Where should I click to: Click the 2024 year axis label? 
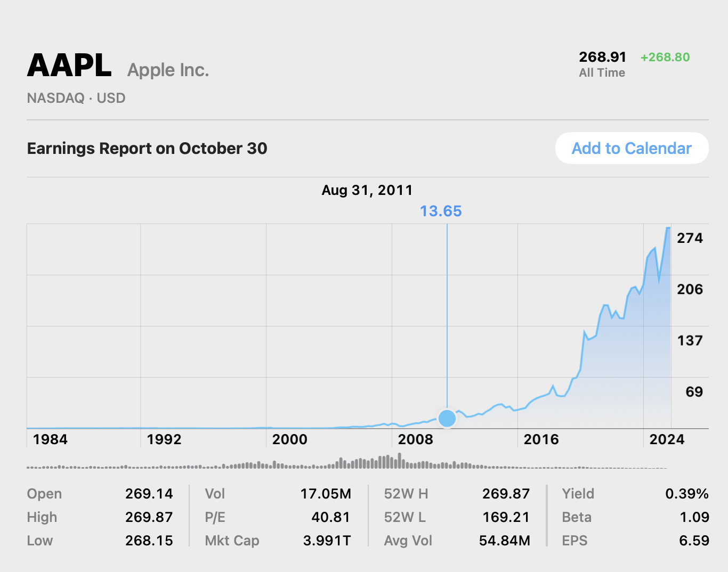669,439
